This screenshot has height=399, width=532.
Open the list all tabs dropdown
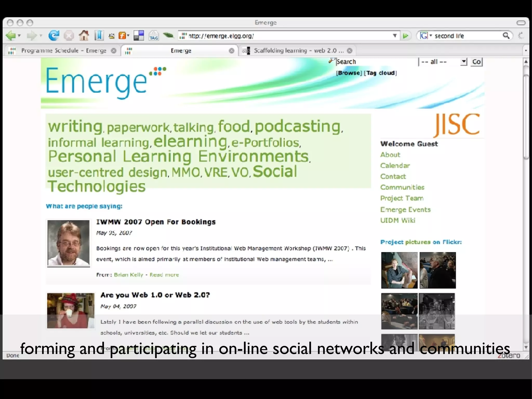(526, 51)
